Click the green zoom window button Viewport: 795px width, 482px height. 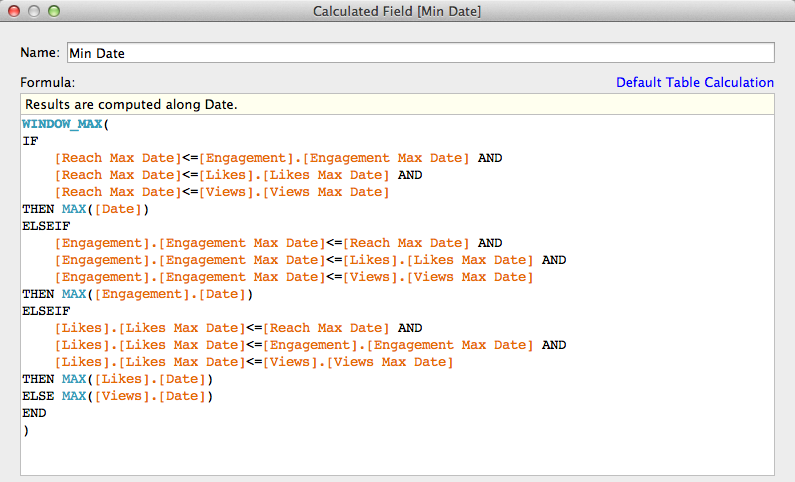(54, 11)
